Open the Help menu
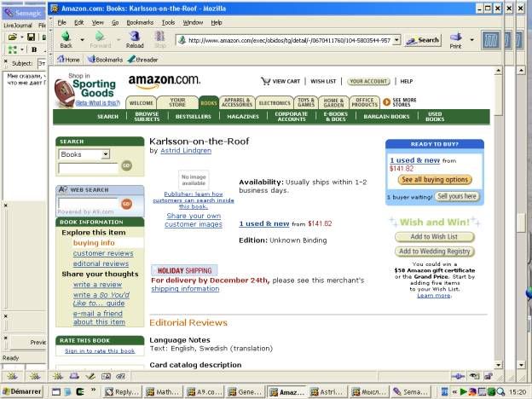This screenshot has width=532, height=399. 217,22
